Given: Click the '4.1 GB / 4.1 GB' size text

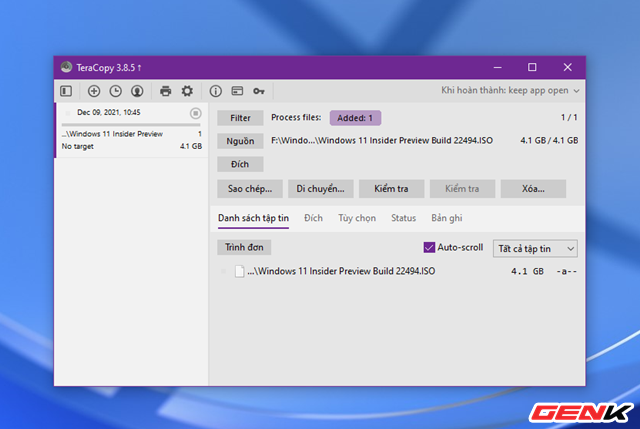Looking at the screenshot, I should (x=549, y=140).
